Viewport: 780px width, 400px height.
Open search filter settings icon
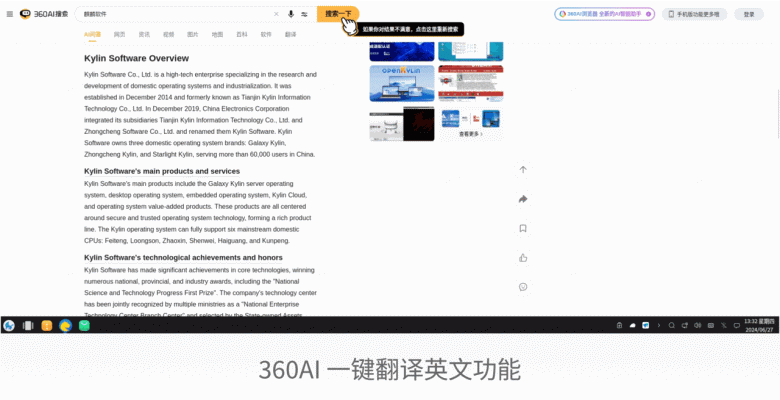click(304, 14)
